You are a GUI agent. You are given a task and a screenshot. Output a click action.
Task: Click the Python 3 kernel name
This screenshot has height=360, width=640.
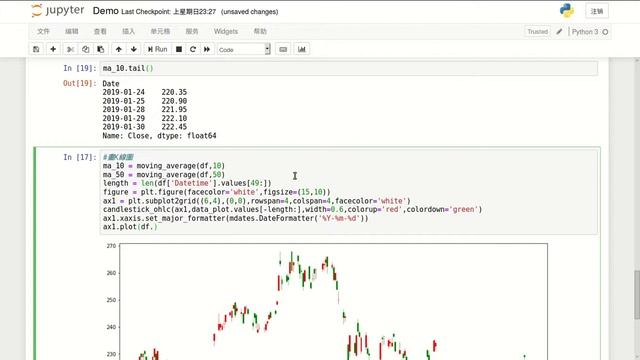[585, 31]
